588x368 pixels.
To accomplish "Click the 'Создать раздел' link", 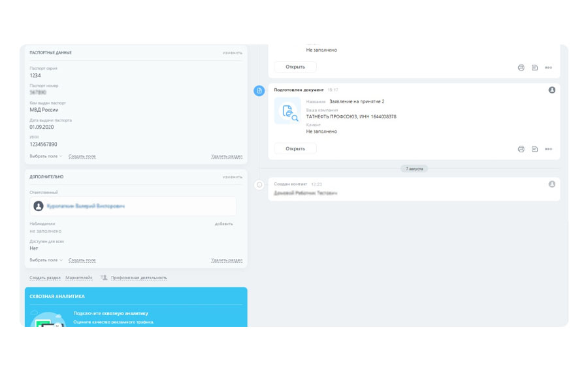I will click(45, 278).
